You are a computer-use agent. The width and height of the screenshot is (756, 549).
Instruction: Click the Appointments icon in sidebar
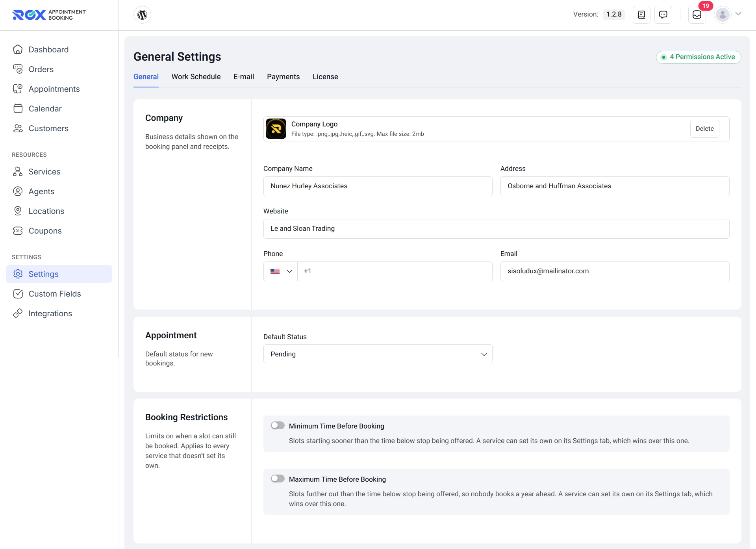(18, 89)
